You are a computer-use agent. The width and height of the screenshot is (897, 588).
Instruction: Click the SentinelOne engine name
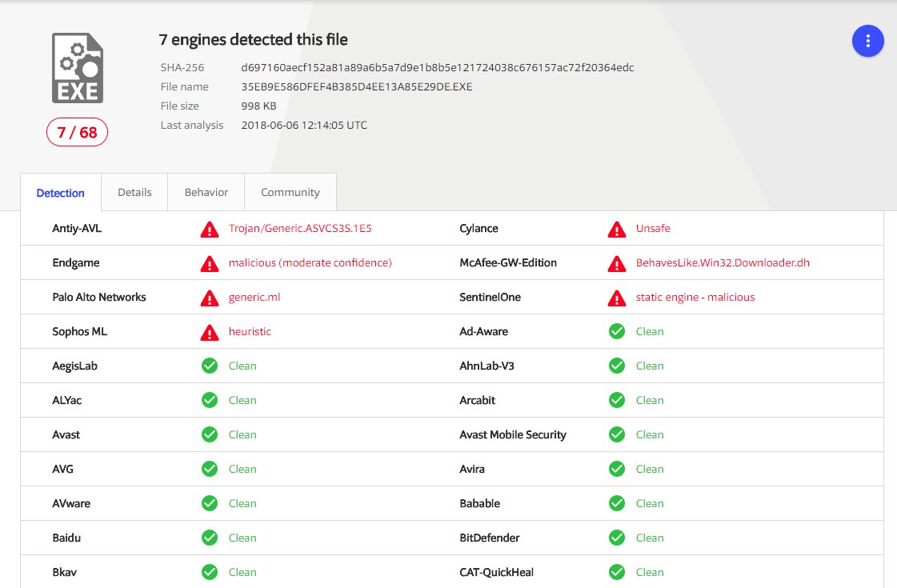coord(491,297)
